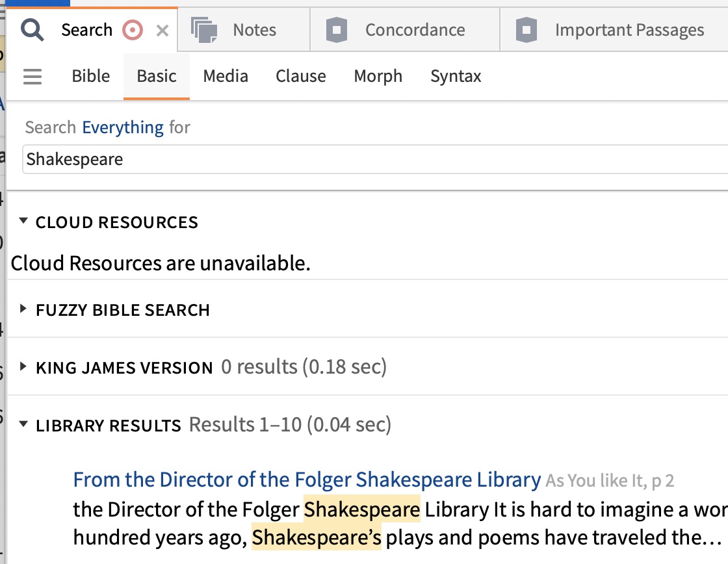Expand the Fuzzy Bible Search section

tap(23, 309)
